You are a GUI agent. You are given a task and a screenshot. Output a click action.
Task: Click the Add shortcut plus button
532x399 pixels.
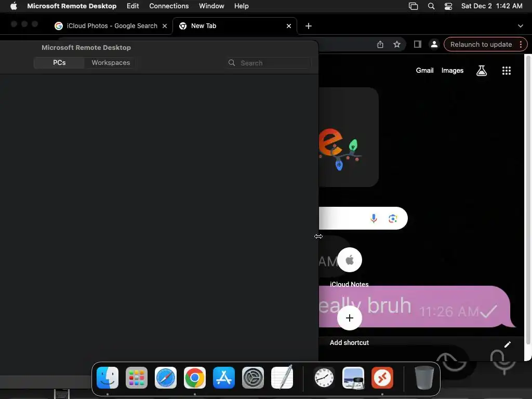350,318
